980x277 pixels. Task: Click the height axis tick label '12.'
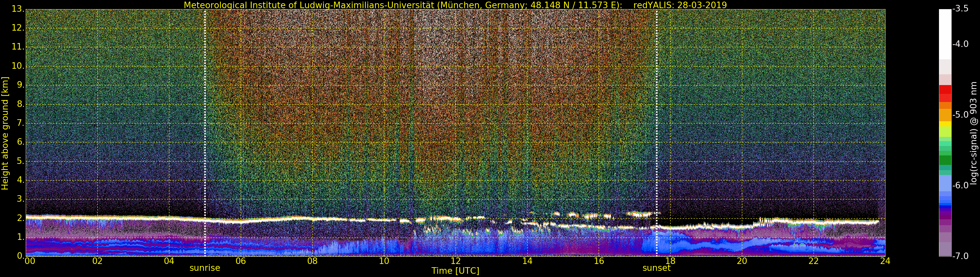pyautogui.click(x=18, y=28)
